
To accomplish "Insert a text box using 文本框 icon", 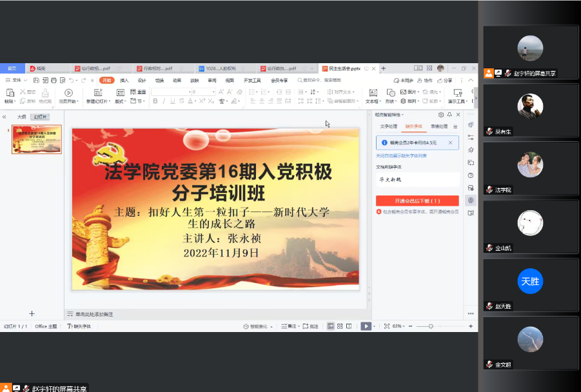I will 372,93.
